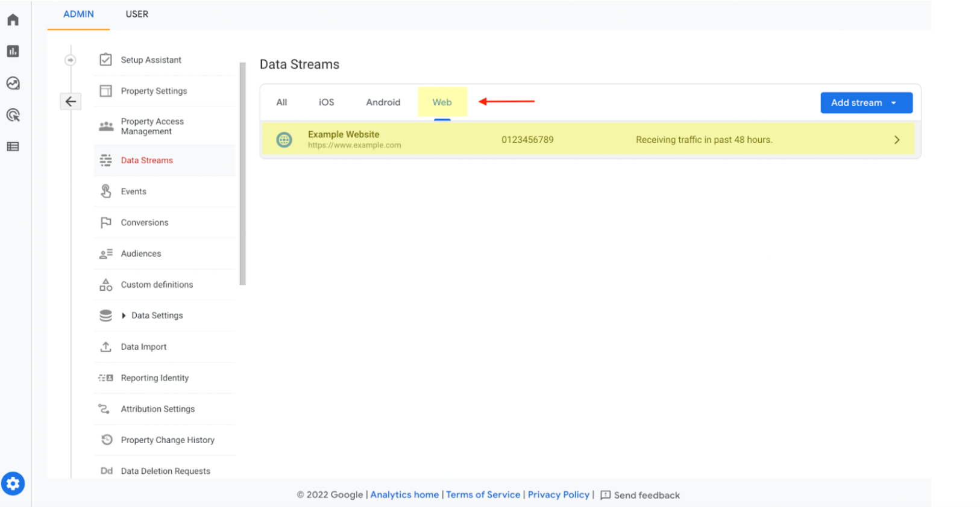Click Property Settings window icon
This screenshot has width=980, height=507.
tap(105, 91)
